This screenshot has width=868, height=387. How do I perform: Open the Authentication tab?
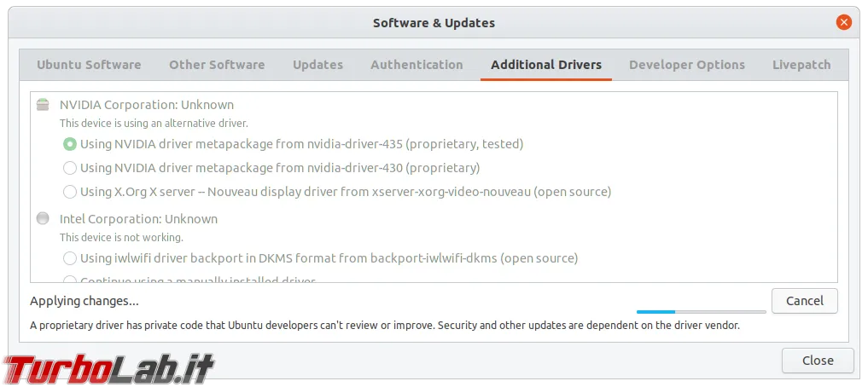(417, 65)
